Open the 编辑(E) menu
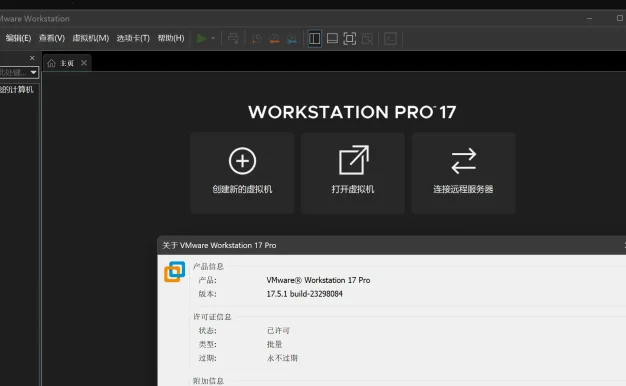Viewport: 626px width, 386px height. pos(18,38)
